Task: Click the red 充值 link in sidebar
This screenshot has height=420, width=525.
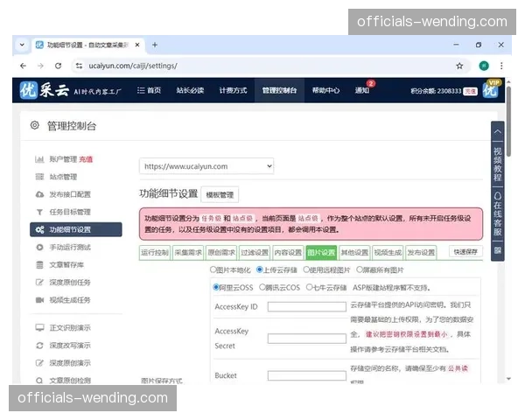Action: (86, 159)
